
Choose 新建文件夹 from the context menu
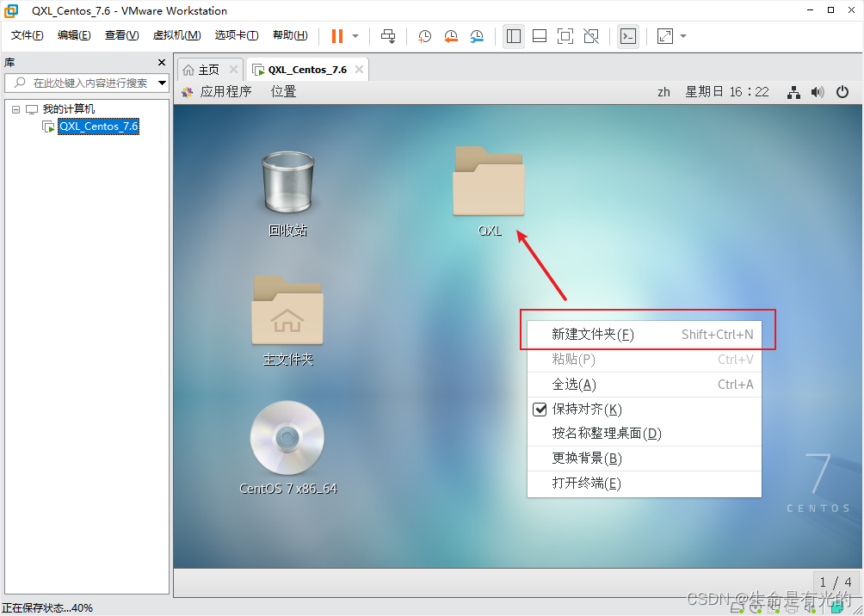coord(645,335)
